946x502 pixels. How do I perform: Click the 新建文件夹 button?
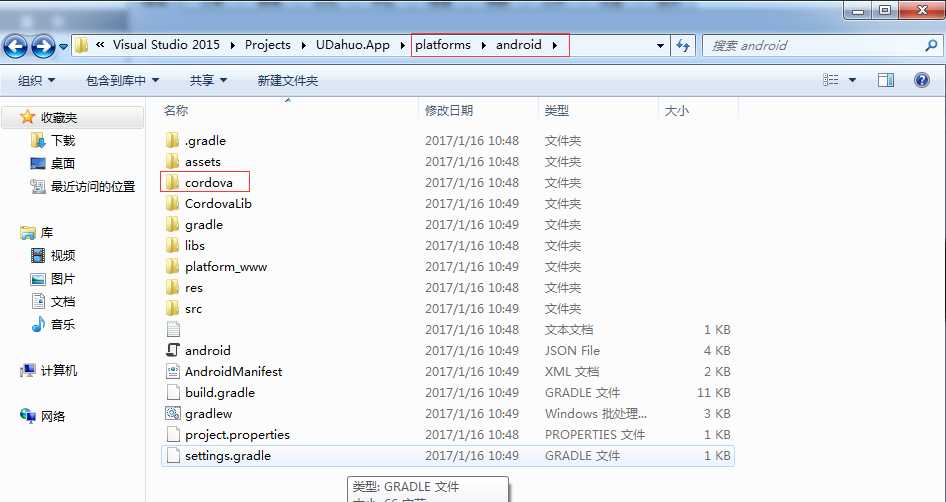tap(287, 80)
